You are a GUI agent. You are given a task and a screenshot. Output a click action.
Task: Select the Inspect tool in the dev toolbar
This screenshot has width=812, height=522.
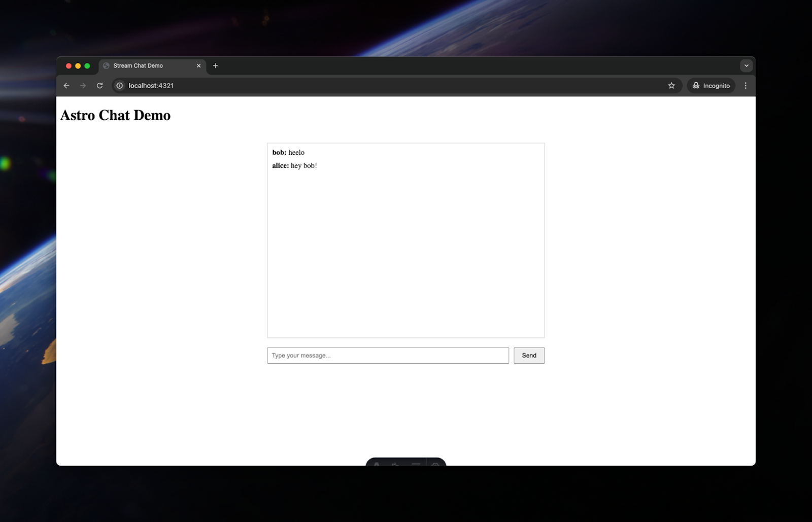(x=395, y=465)
